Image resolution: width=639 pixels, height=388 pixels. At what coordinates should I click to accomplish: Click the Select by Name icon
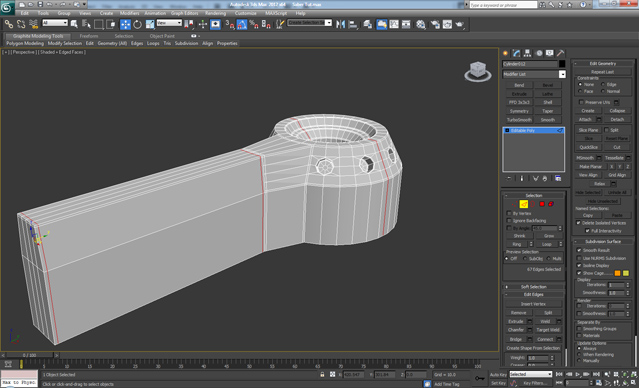pos(86,24)
